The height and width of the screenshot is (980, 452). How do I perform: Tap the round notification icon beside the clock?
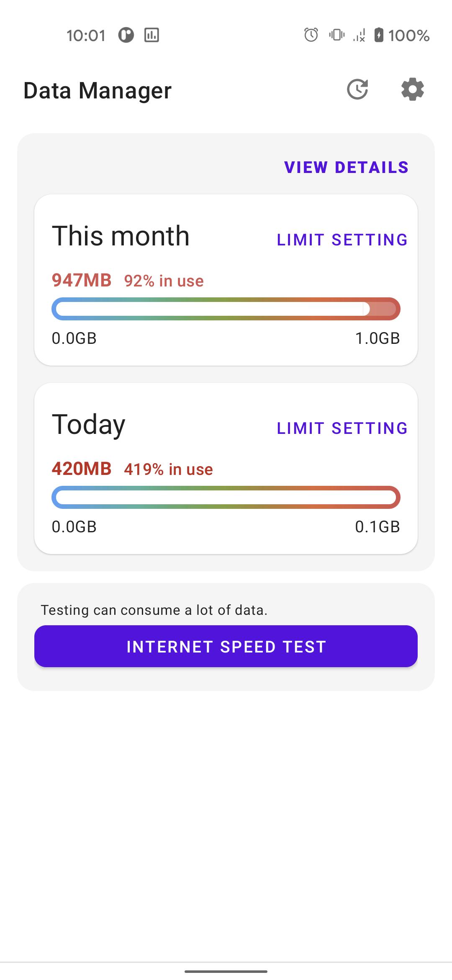point(126,35)
